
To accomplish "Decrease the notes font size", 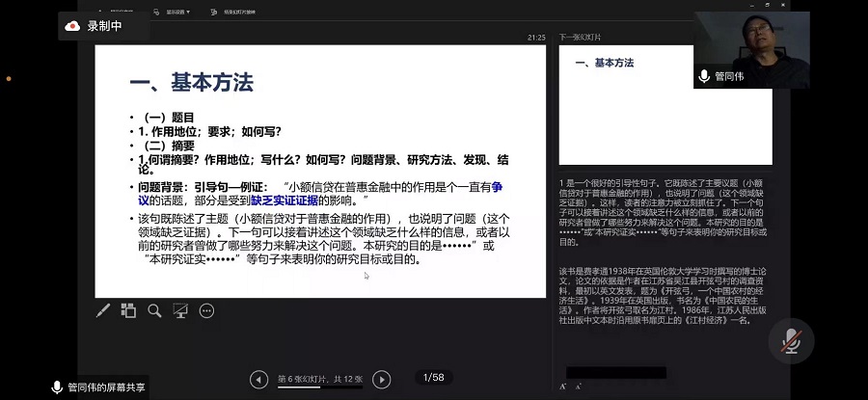I will tap(577, 387).
